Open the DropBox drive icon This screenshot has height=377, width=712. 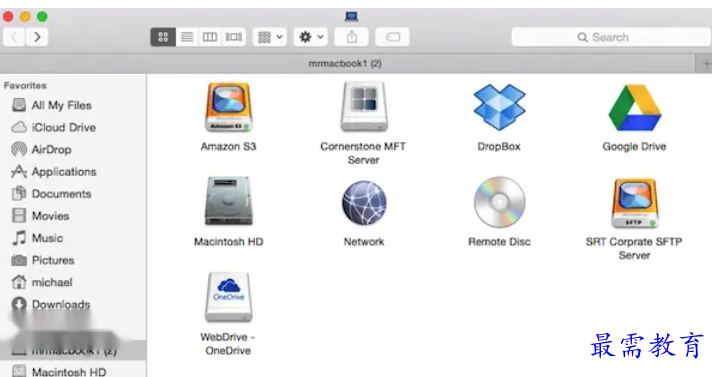(499, 107)
